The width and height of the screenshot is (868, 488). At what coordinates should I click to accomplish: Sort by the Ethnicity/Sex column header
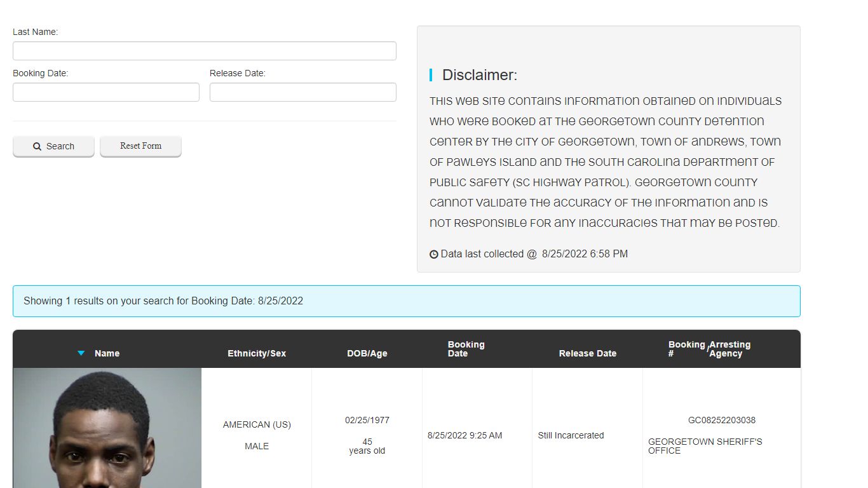click(x=257, y=353)
